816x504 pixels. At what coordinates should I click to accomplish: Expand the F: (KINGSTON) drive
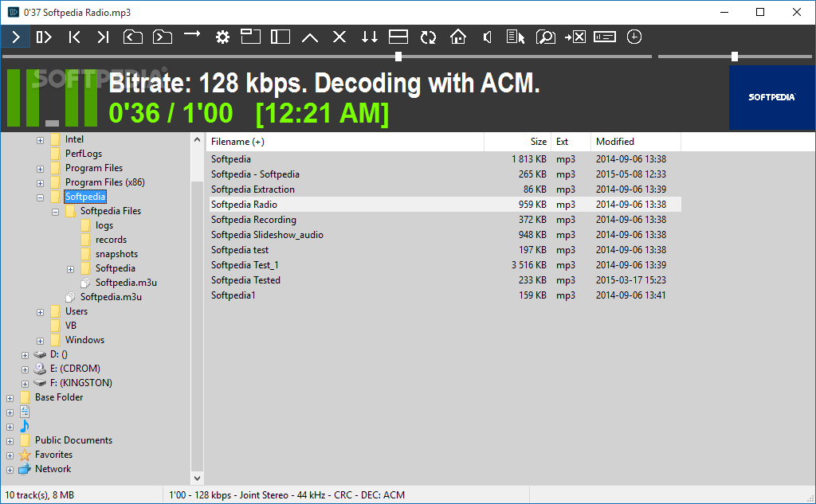[x=25, y=384]
